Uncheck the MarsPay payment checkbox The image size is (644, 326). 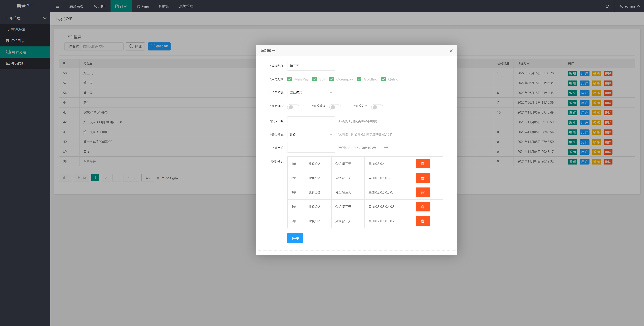[x=289, y=79]
